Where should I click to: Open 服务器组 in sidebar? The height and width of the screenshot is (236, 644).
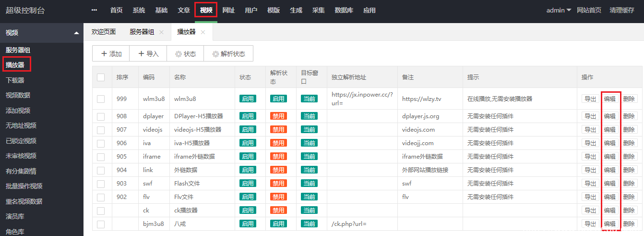(18, 50)
